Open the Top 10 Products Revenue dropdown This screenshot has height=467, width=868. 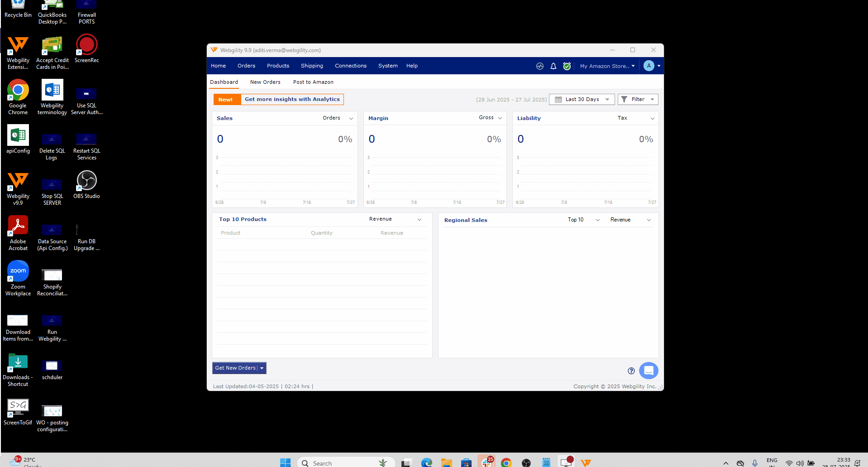(396, 219)
